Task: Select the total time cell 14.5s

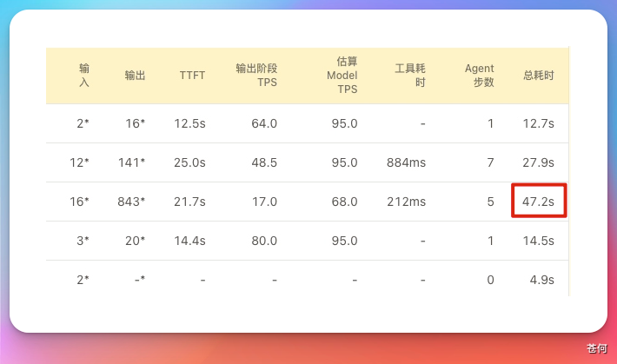Action: (x=538, y=241)
